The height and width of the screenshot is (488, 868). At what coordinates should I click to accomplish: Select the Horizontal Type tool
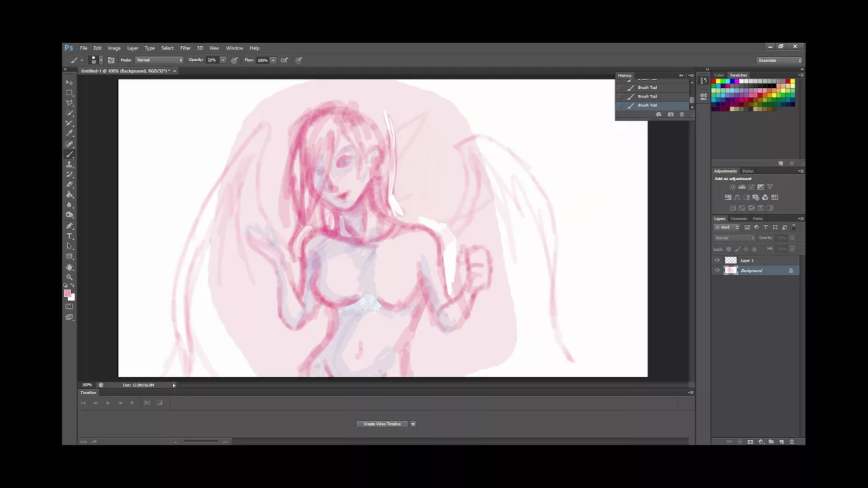[x=69, y=236]
